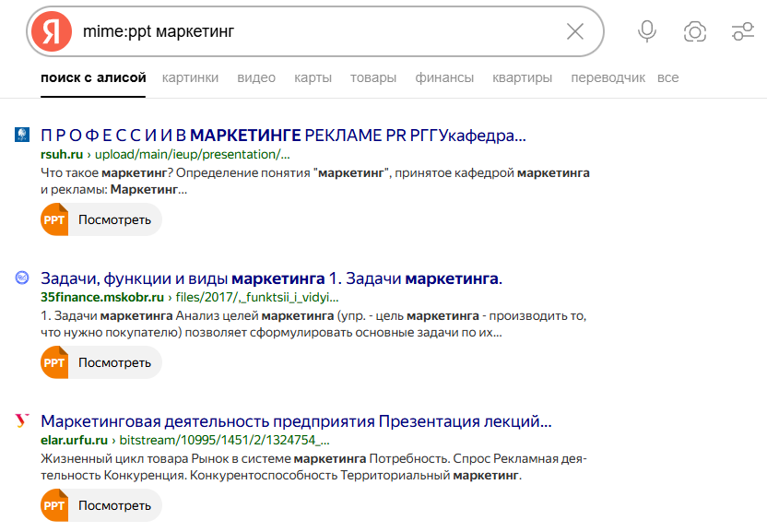This screenshot has width=767, height=532.
Task: Click the rsuh.ru breadcrumb link
Action: point(62,154)
